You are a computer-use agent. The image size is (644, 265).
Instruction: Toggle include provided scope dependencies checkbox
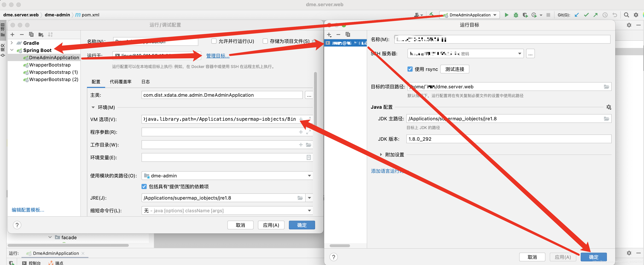[144, 186]
